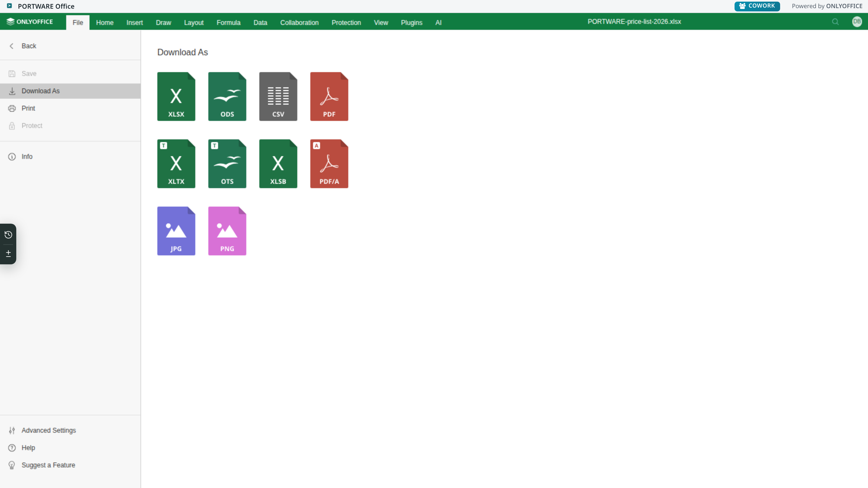868x488 pixels.
Task: Open the AI tab
Action: tap(438, 23)
